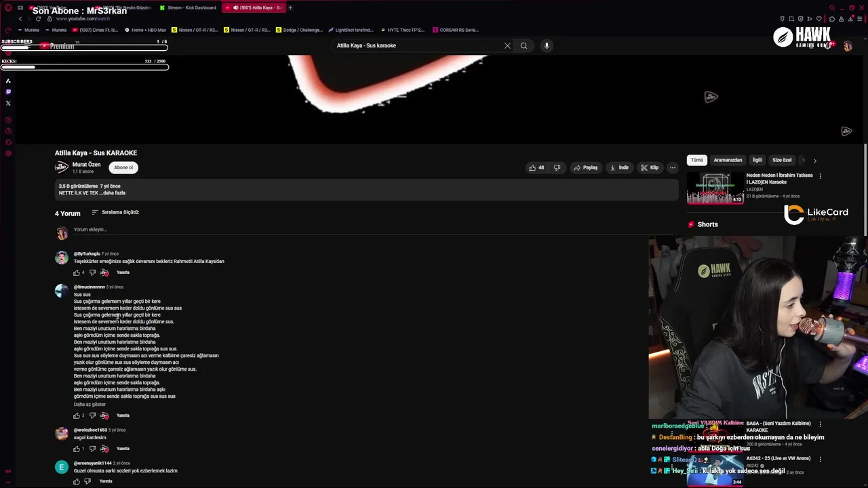The height and width of the screenshot is (488, 868).
Task: Show more filter chips with arrow
Action: (x=814, y=161)
